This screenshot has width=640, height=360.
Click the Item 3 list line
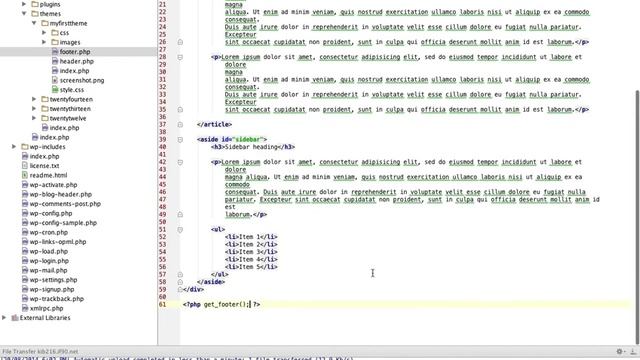(x=251, y=252)
